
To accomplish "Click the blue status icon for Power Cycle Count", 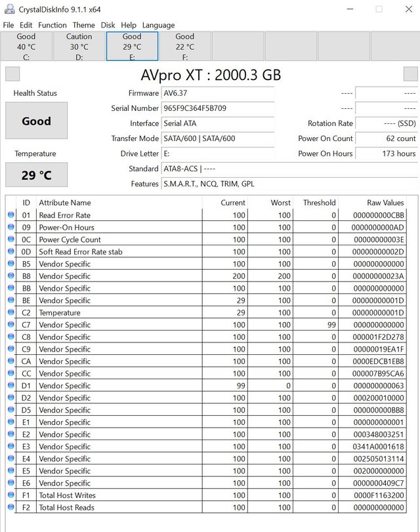I will pyautogui.click(x=11, y=239).
